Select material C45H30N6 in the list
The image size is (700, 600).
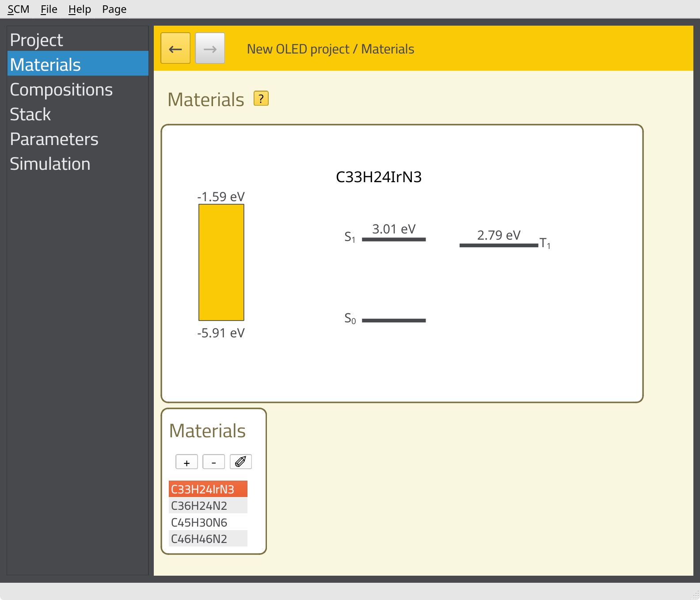tap(199, 523)
